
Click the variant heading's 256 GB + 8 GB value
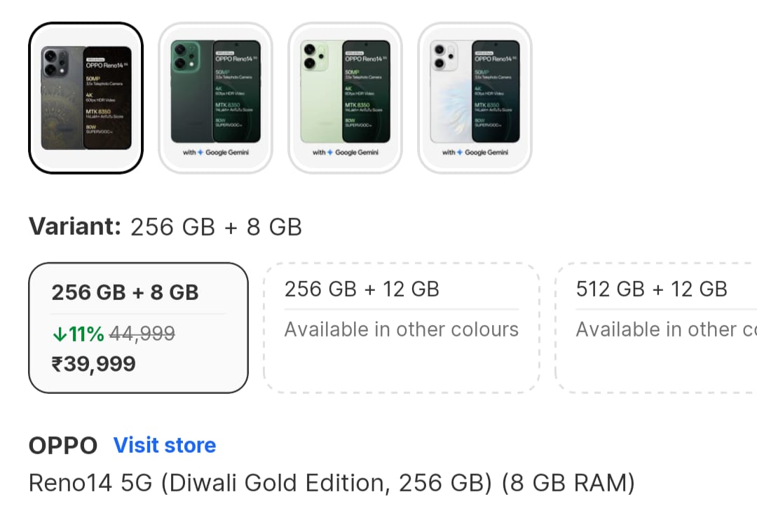[x=216, y=226]
